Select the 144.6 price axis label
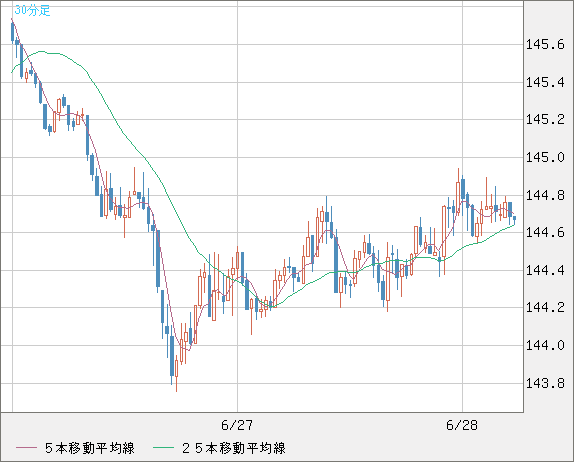The image size is (574, 462). coord(545,232)
